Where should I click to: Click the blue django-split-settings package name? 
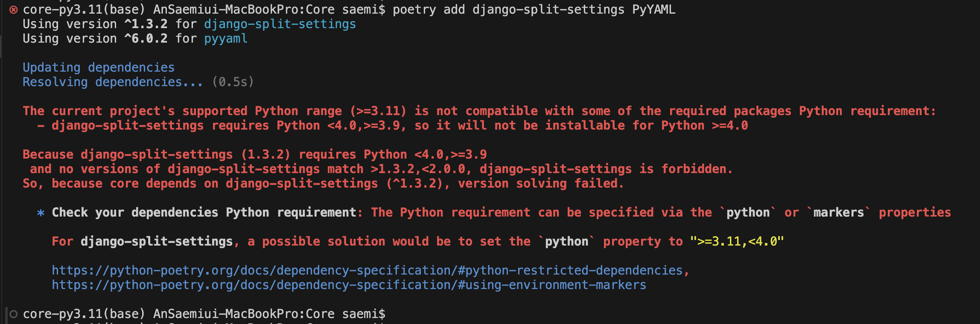point(280,24)
